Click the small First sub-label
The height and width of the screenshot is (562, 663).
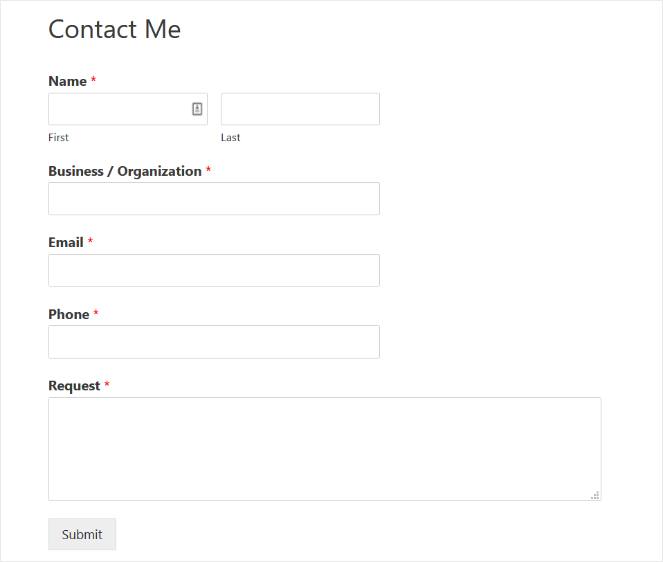pyautogui.click(x=58, y=137)
